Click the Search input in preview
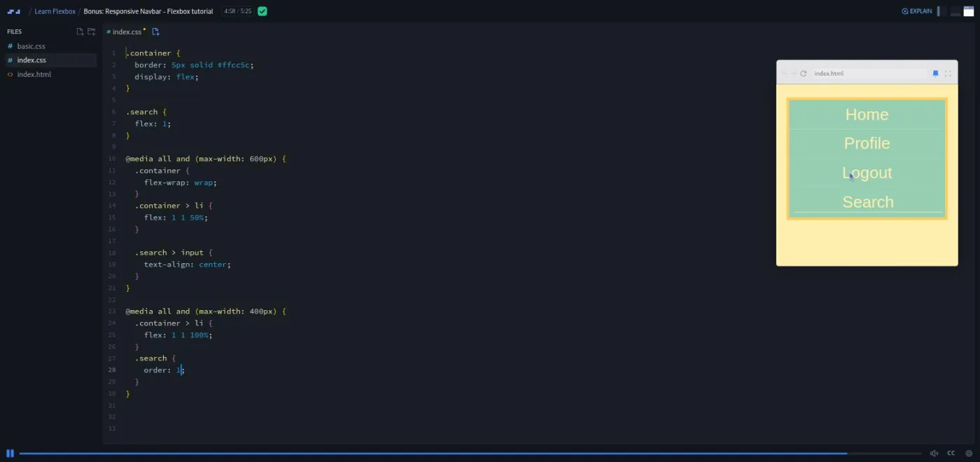Viewport: 980px width, 462px height. [x=868, y=202]
